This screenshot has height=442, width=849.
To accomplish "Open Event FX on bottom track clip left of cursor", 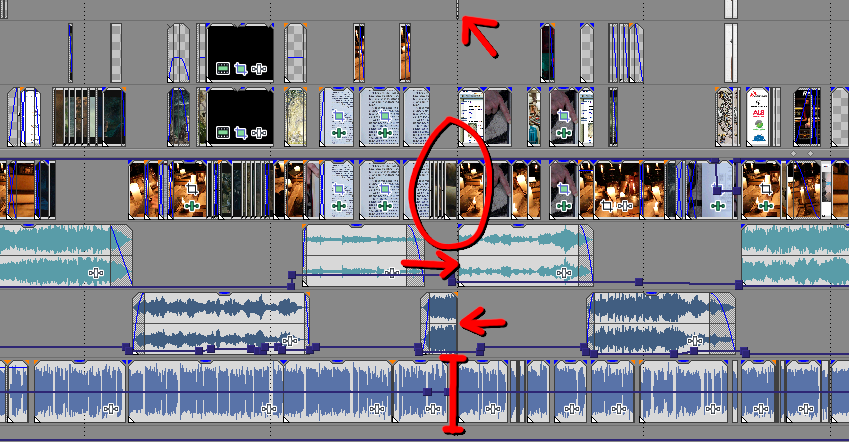I will 433,408.
